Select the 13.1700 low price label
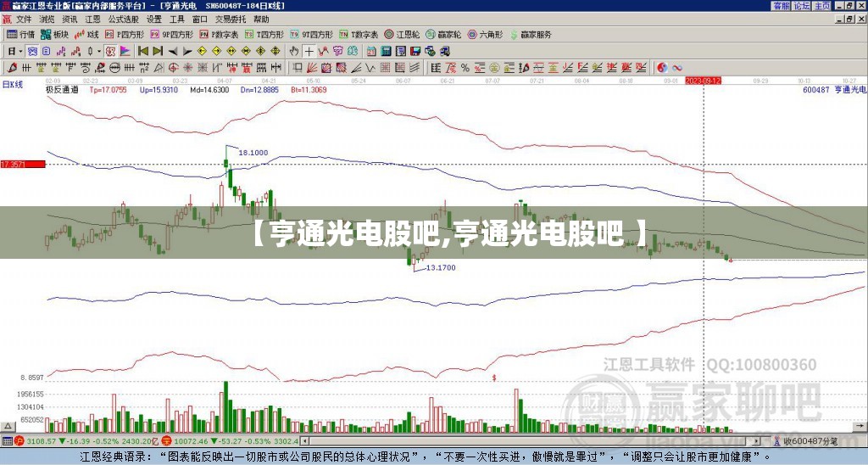 click(441, 267)
